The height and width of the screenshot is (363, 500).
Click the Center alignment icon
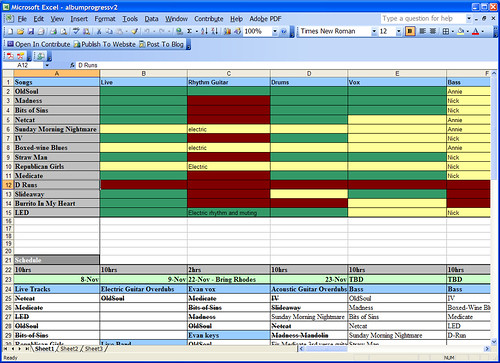click(433, 31)
